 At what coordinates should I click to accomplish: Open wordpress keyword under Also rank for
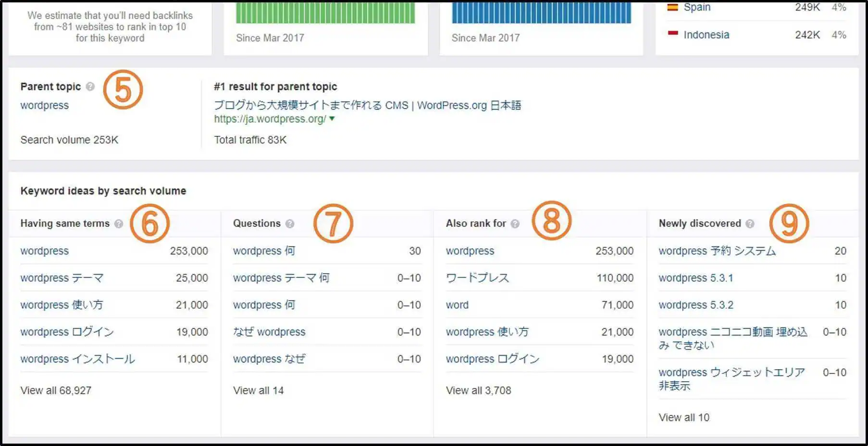[470, 251]
